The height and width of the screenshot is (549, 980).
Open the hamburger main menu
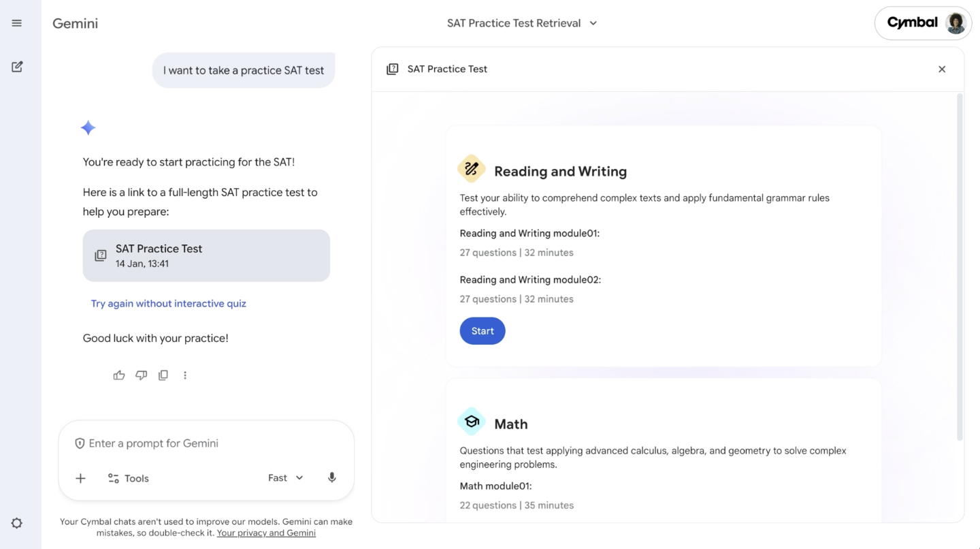click(17, 23)
